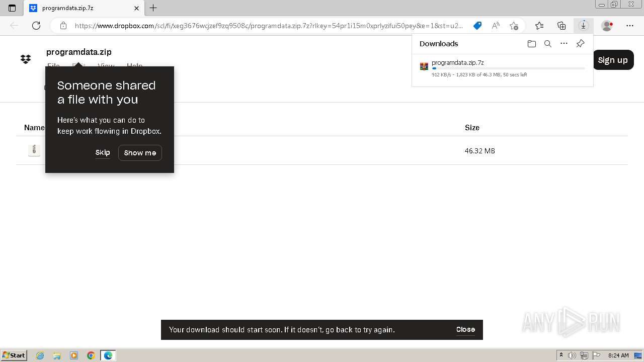Click the download progress bar

pyautogui.click(x=508, y=68)
